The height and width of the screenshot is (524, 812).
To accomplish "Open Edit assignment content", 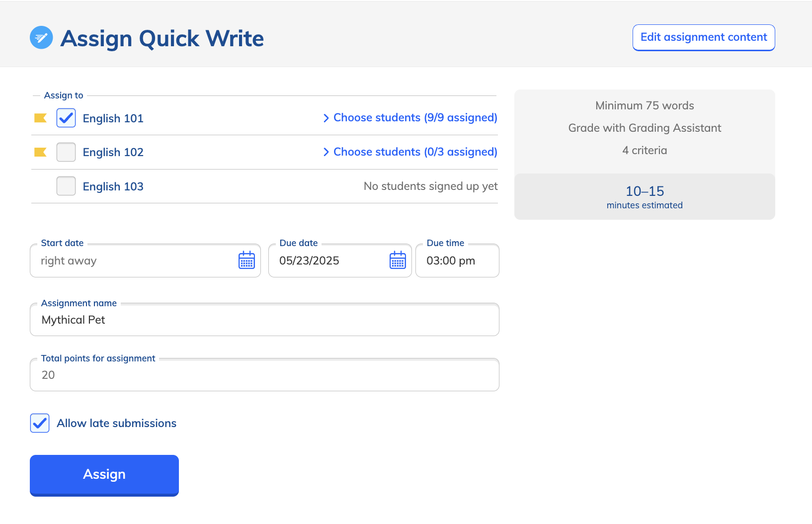I will coord(703,37).
